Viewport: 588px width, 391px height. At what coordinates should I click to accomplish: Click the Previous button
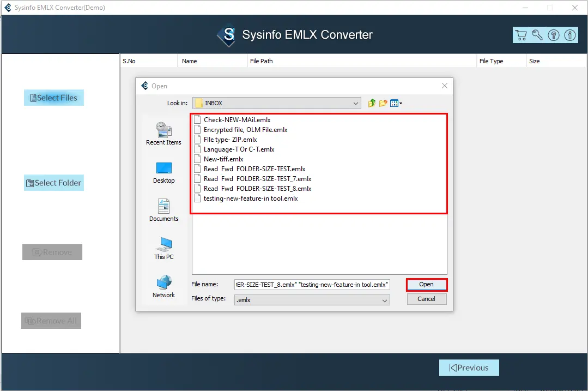coord(469,368)
